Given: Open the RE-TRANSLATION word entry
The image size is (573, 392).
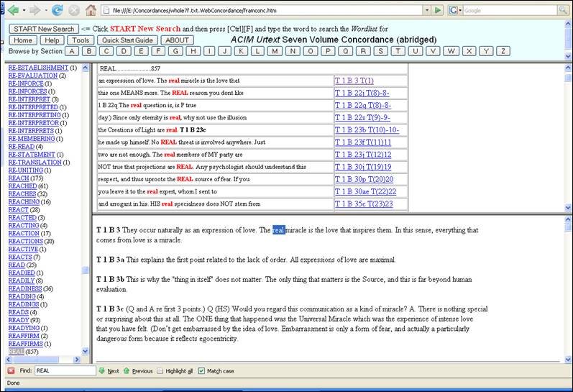Looking at the screenshot, I should tap(35, 163).
